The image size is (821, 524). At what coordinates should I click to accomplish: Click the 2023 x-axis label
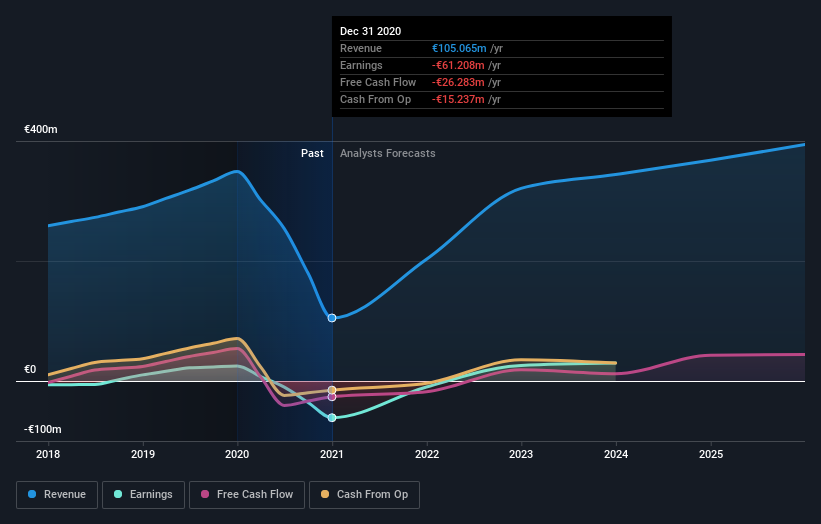click(522, 454)
